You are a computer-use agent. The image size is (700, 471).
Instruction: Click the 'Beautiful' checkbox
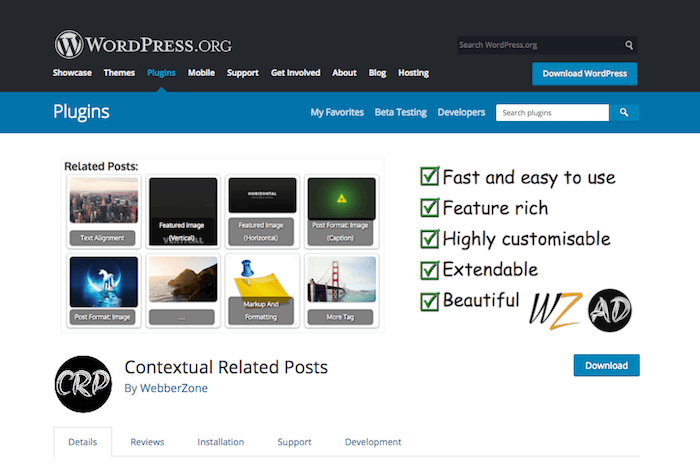click(x=429, y=301)
